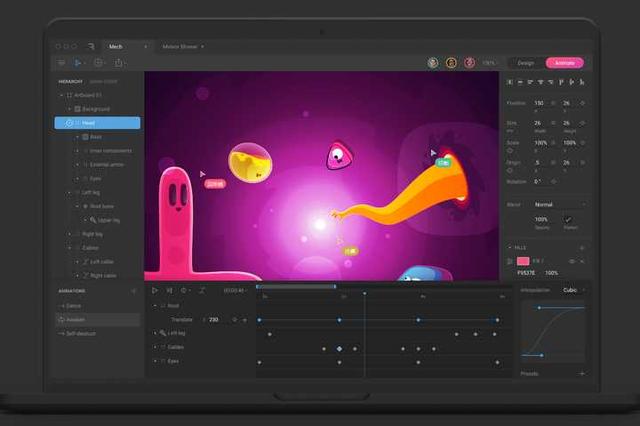Screen dimensions: 640x426
Task: Click the skip-to-next-frame timeline button
Action: click(169, 290)
